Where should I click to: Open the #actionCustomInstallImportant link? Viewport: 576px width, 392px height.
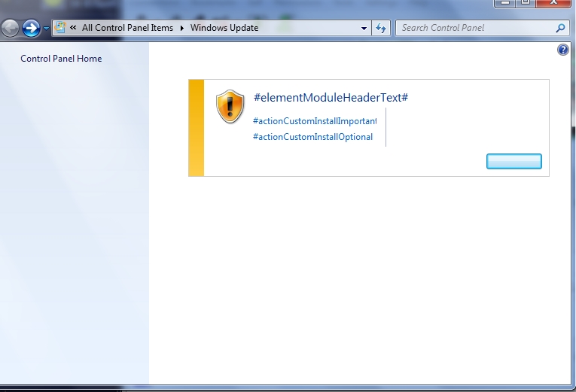click(x=315, y=120)
